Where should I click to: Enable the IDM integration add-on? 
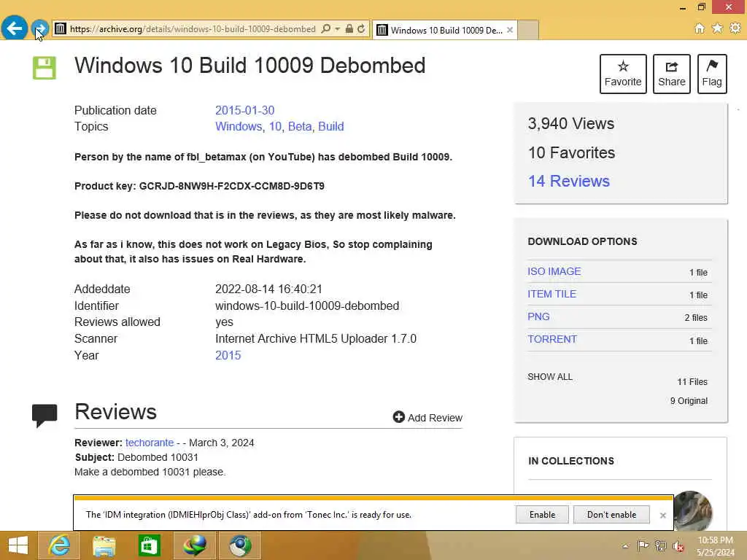(x=542, y=515)
